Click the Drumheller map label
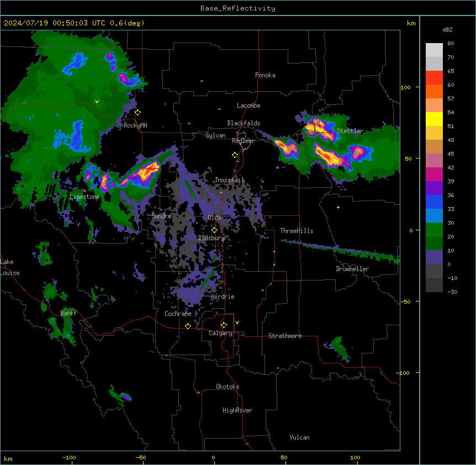The image size is (476, 465). (352, 269)
